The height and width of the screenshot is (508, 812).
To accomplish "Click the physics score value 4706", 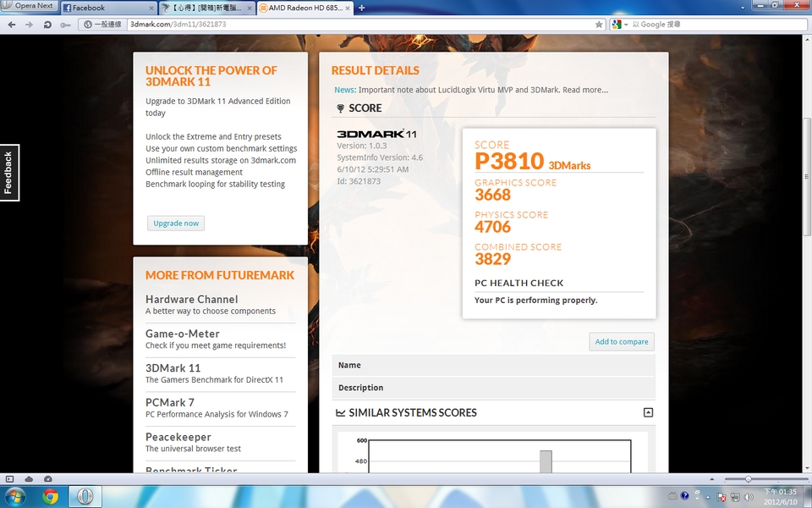I will 492,227.
